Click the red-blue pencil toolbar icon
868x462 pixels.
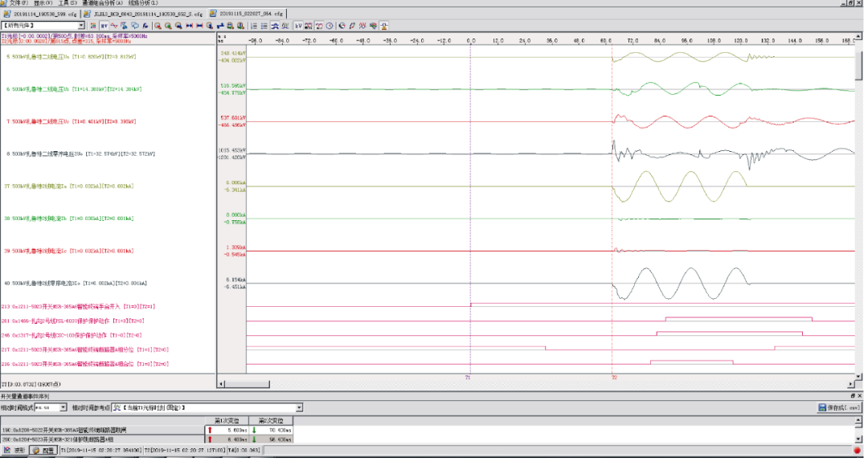pos(352,26)
